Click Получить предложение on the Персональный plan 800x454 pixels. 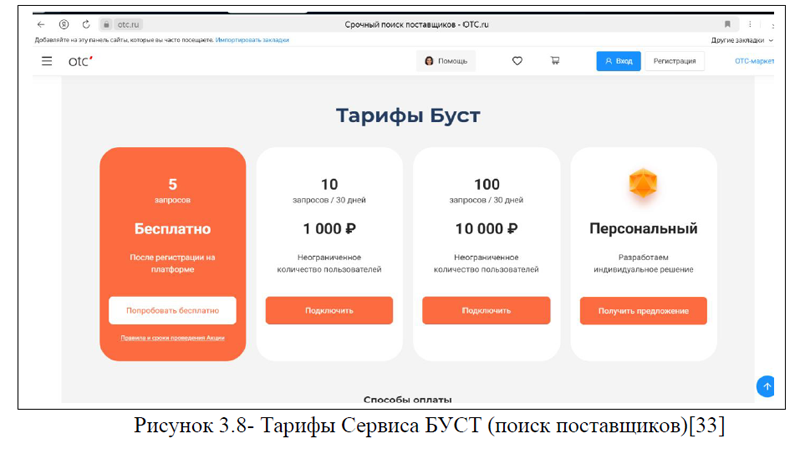tap(643, 311)
